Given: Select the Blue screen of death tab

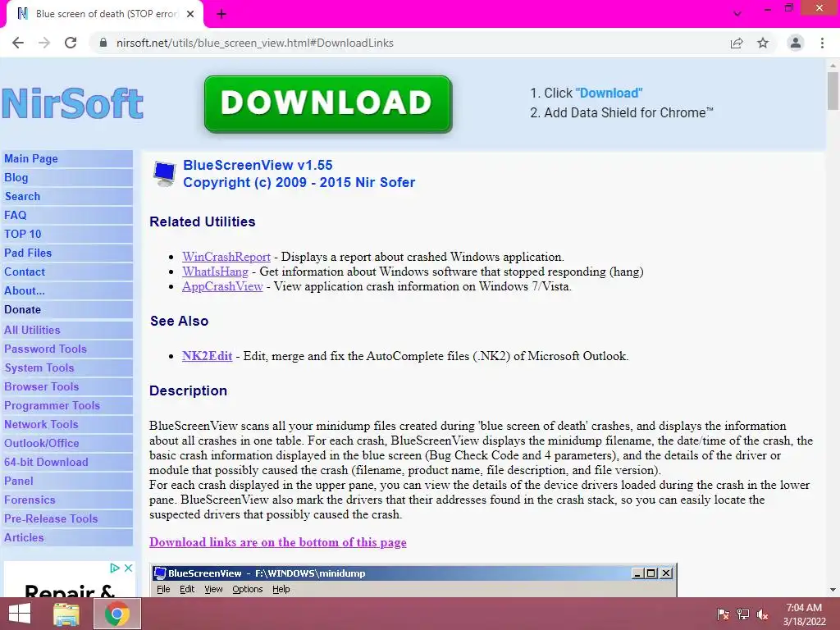Looking at the screenshot, I should 105,15.
